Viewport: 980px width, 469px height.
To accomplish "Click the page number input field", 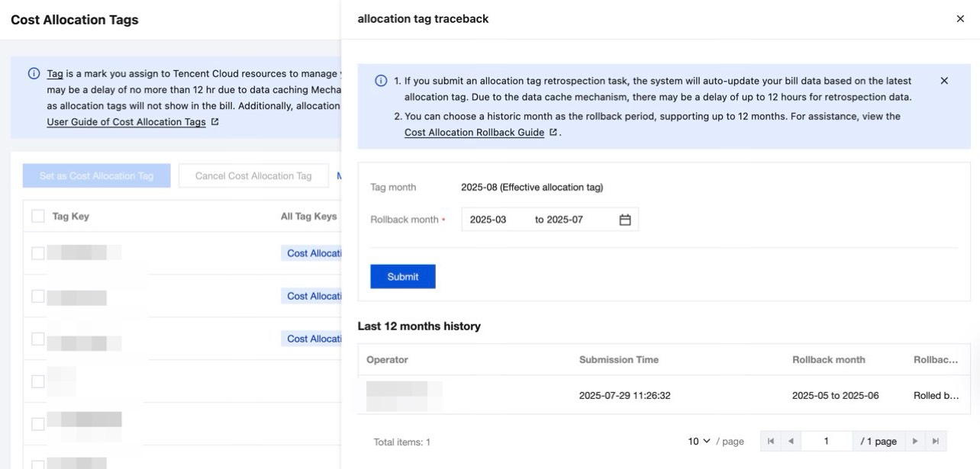I will pyautogui.click(x=826, y=442).
